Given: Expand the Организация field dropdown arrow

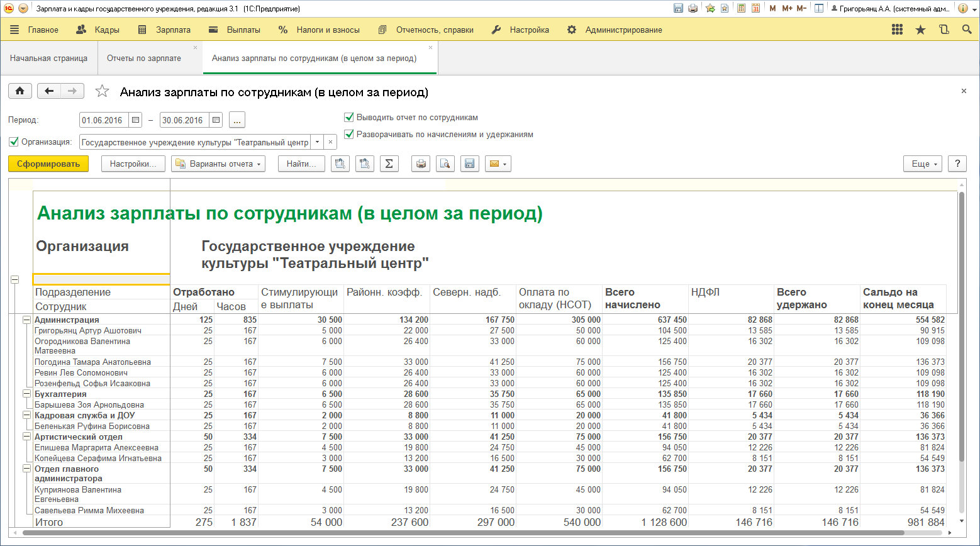Looking at the screenshot, I should [318, 142].
